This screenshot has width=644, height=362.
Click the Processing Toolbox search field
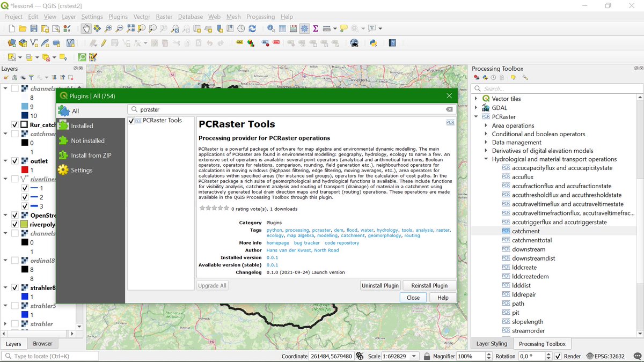(x=557, y=88)
